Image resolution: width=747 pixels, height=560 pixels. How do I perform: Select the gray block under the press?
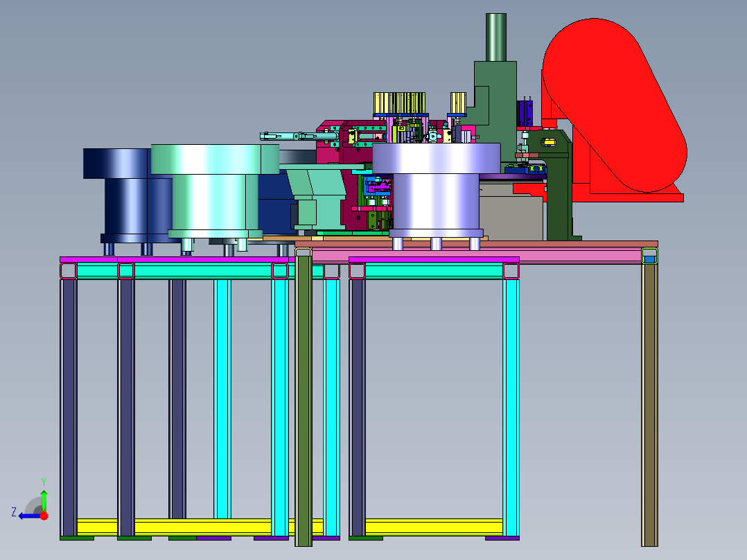click(x=511, y=212)
